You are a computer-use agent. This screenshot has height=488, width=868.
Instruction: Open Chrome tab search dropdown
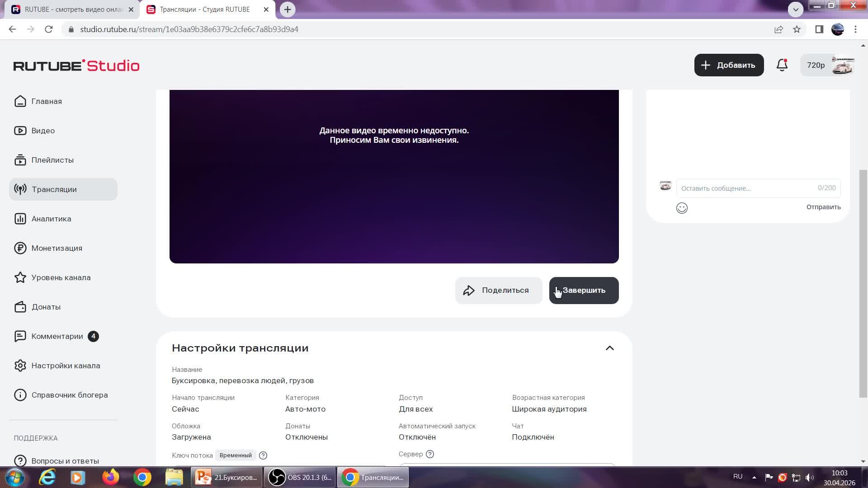[x=795, y=9]
